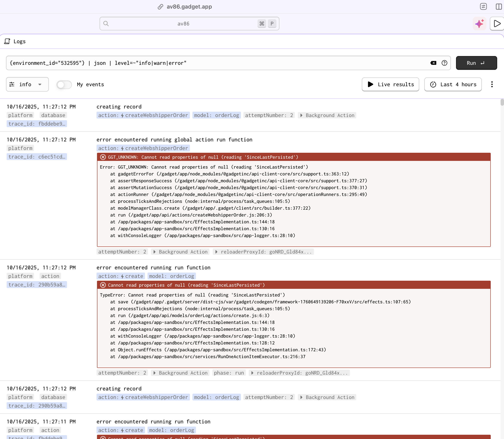Open the environment settings sliders icon
Viewport: 504px width, 439px height.
pos(483,6)
